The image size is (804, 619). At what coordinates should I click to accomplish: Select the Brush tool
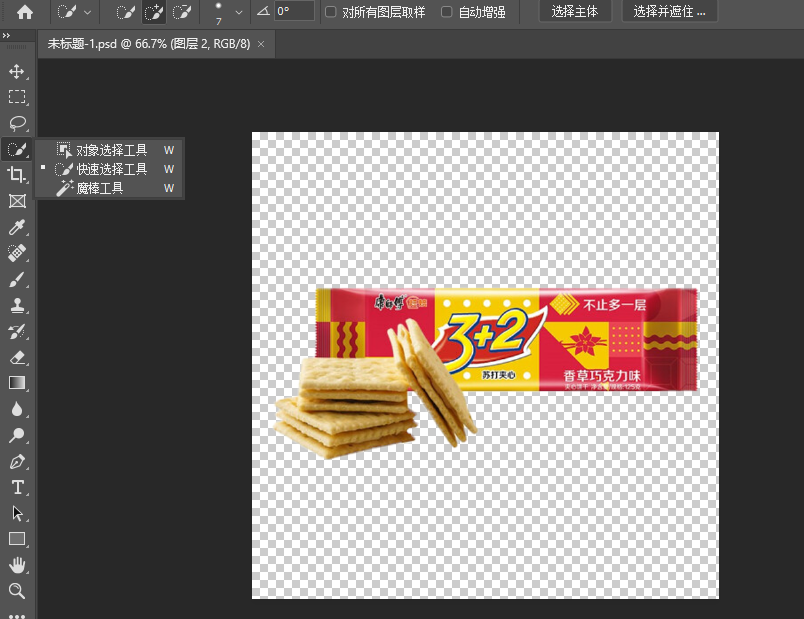(x=17, y=279)
